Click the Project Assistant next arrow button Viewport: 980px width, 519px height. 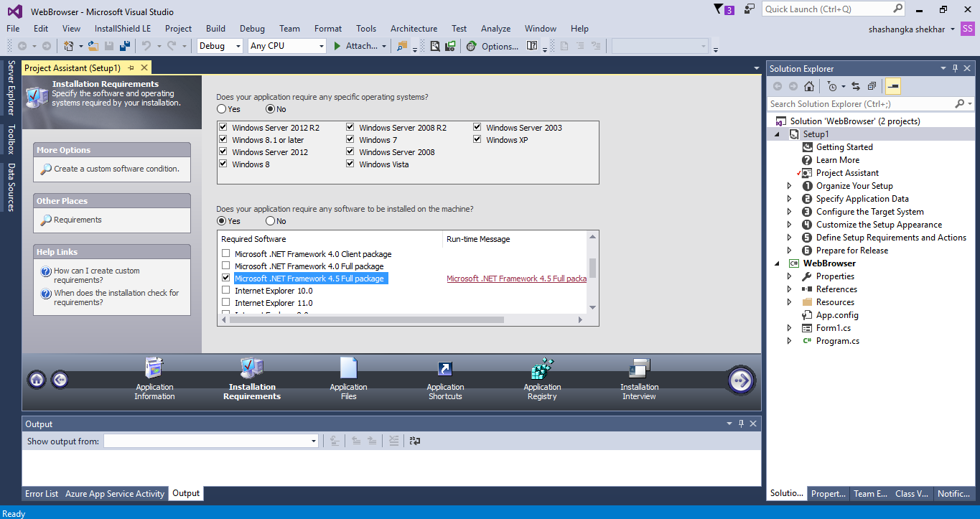click(x=740, y=380)
